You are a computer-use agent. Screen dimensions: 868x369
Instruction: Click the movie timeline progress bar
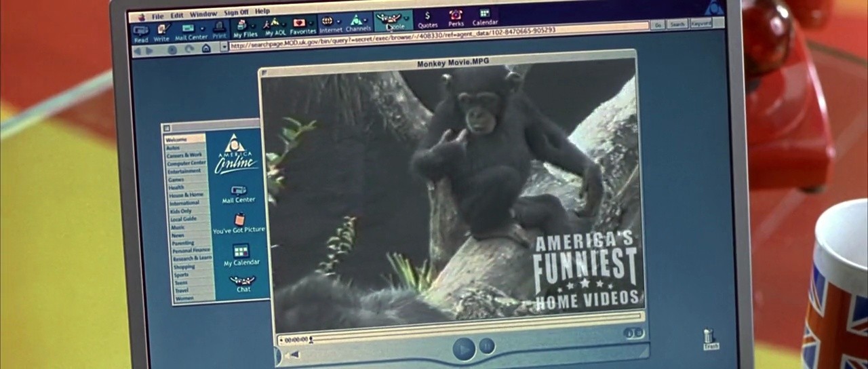tap(476, 327)
